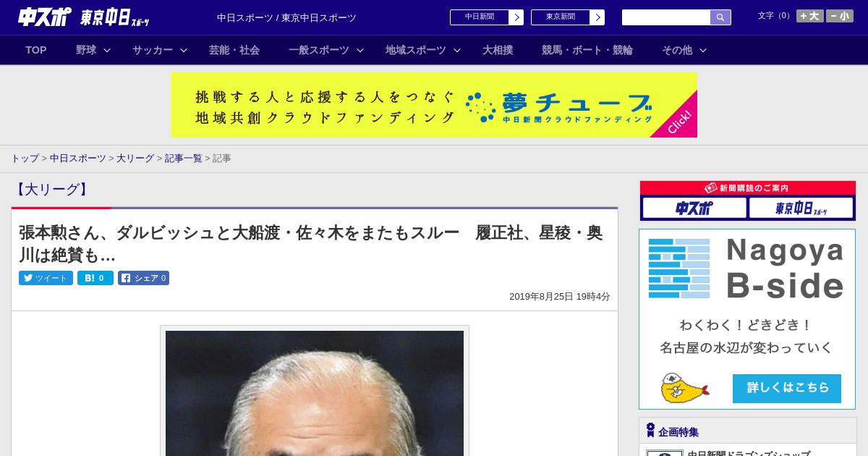
Task: Click the 東京中日スポーツ subscription button in sidebar
Action: pos(801,208)
